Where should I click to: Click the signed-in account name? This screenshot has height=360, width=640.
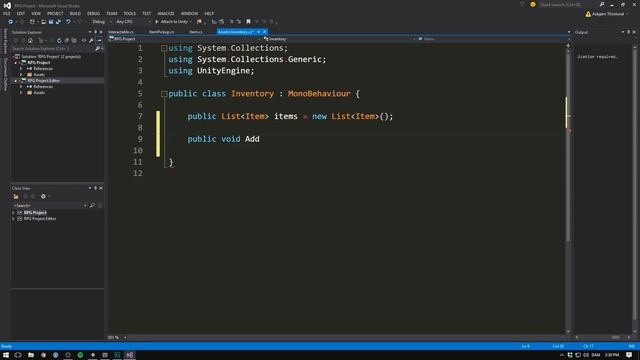tap(608, 14)
